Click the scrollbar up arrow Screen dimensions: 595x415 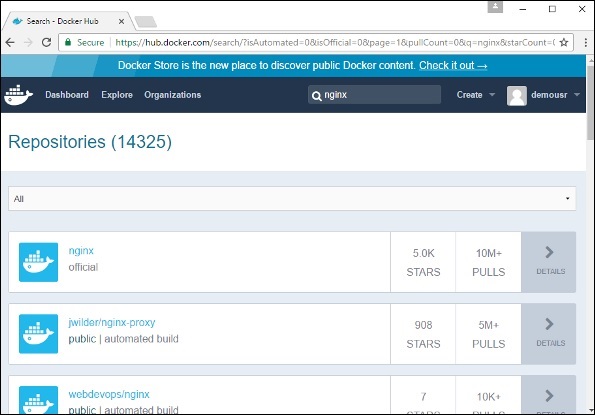pos(590,59)
